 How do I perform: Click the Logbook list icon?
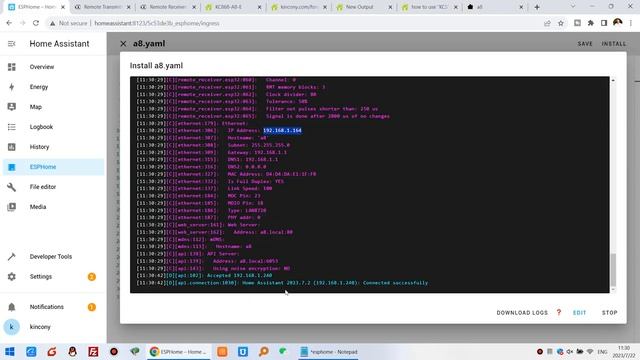pyautogui.click(x=11, y=127)
